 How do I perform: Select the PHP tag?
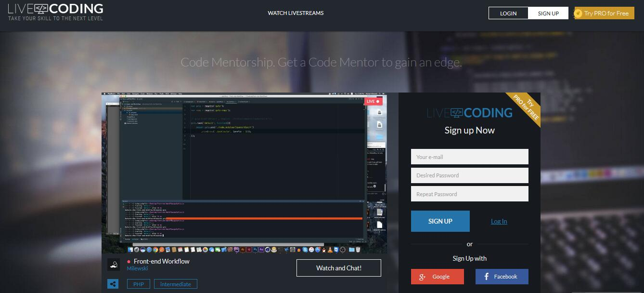138,284
